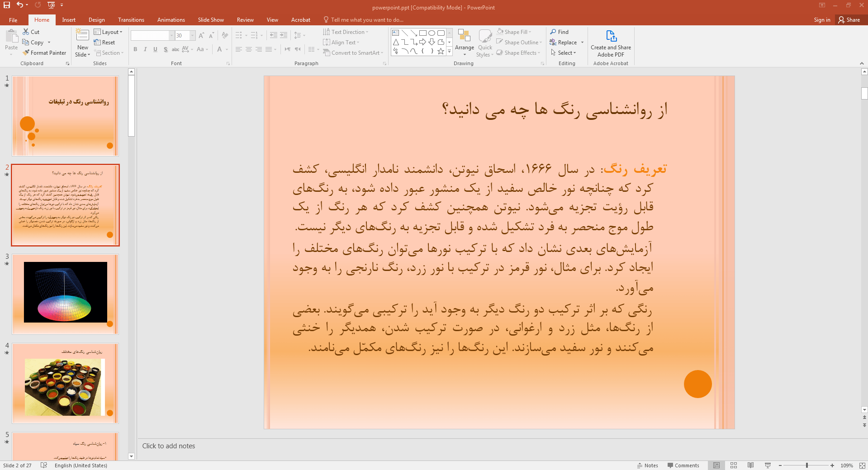Click Sign in
Image resolution: width=868 pixels, height=470 pixels.
(822, 20)
